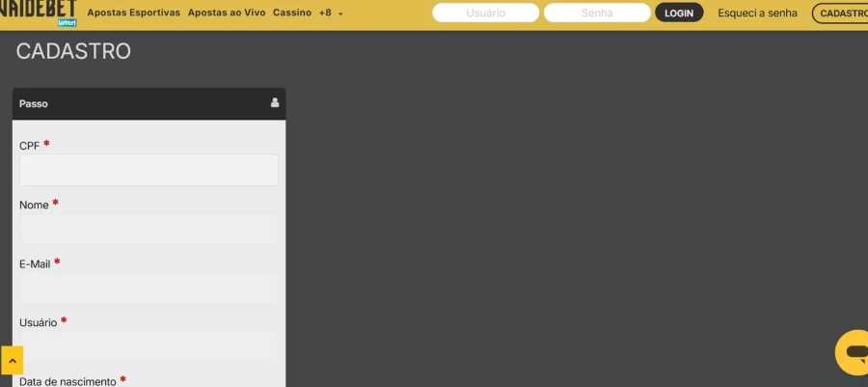868x387 pixels.
Task: Open the yellow chat support widget
Action: tap(854, 352)
